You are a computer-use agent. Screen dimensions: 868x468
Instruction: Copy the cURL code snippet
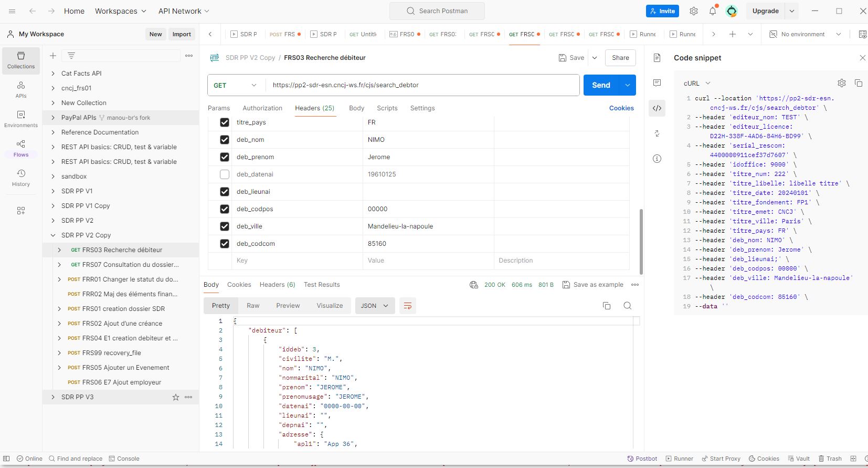click(859, 83)
